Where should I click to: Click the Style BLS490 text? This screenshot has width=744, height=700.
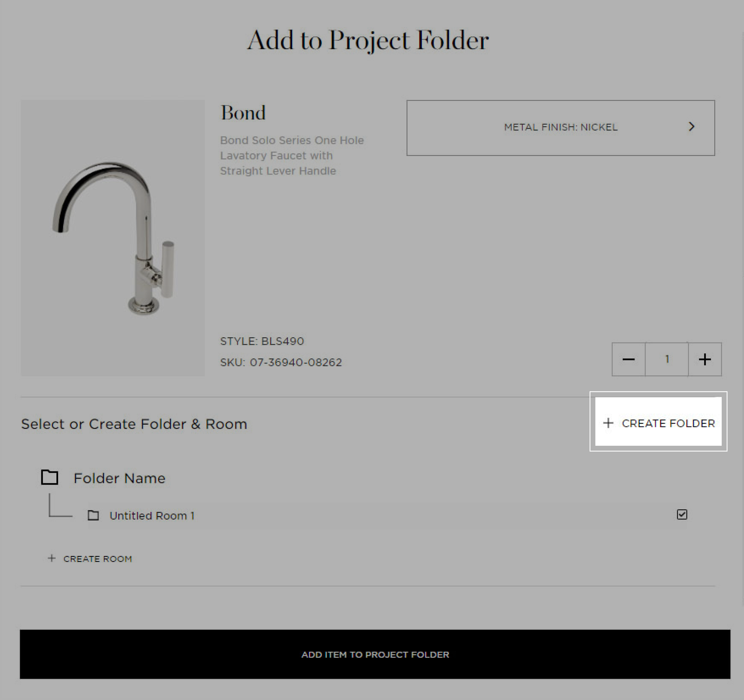coord(262,341)
